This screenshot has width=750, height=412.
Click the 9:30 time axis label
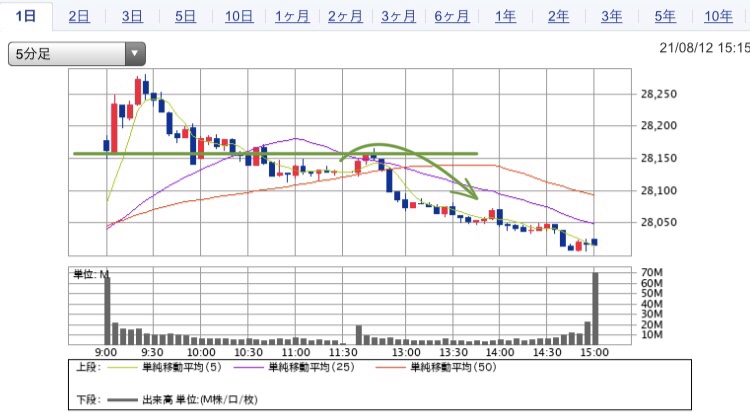[x=152, y=353]
